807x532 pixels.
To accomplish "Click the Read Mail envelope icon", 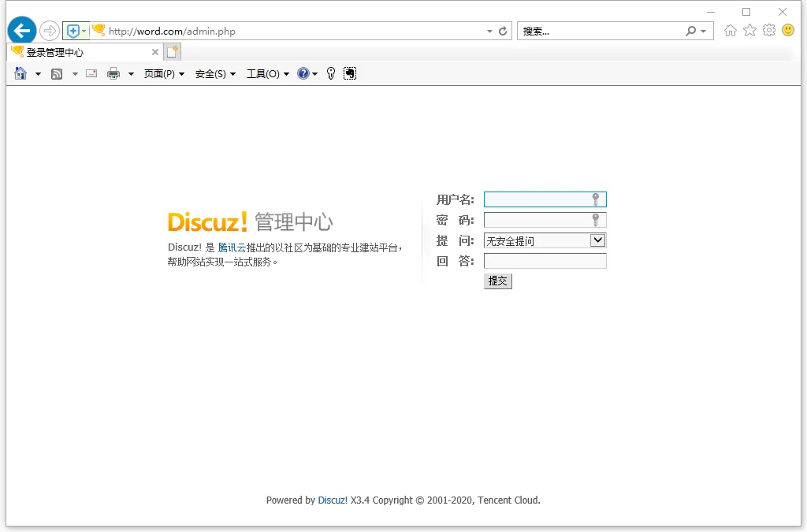I will 91,73.
